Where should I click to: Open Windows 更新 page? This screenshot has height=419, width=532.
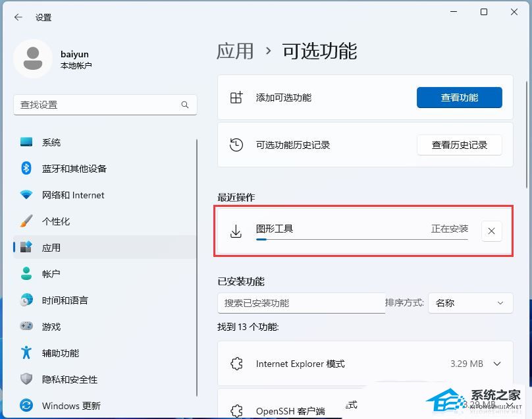pyautogui.click(x=71, y=406)
